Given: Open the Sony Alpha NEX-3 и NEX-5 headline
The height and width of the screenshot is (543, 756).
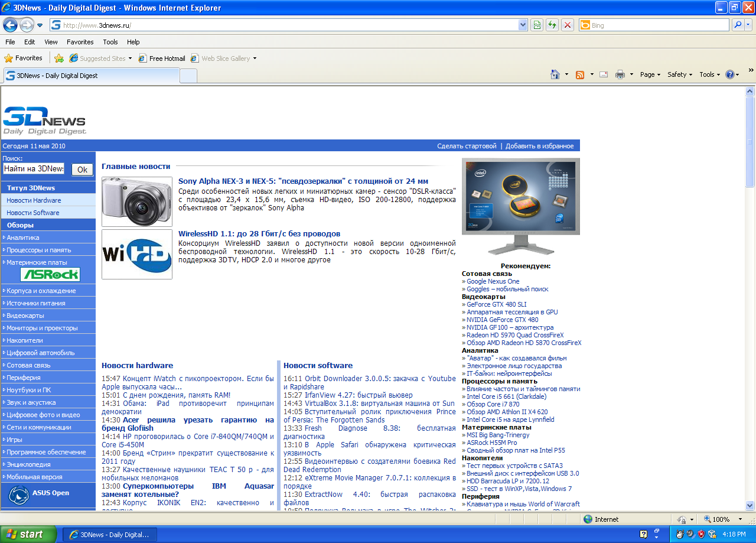Looking at the screenshot, I should (303, 181).
